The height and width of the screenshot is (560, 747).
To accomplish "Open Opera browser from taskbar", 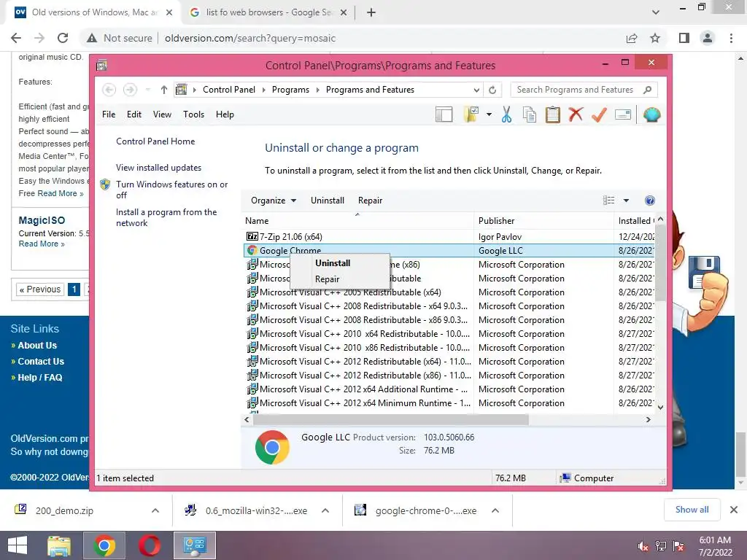I will 150,545.
